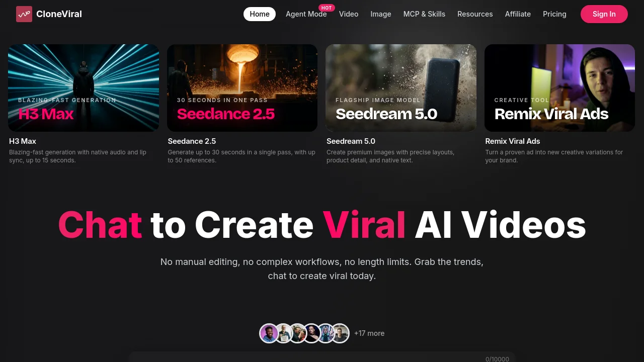Click 'Blazing-fast generation with native audio' description
This screenshot has height=362, width=644.
click(x=78, y=156)
